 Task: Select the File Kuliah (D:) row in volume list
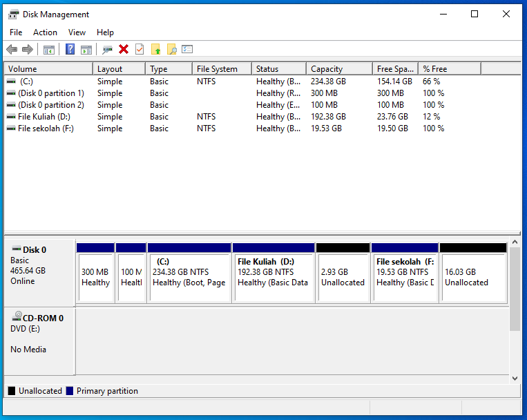pyautogui.click(x=44, y=117)
